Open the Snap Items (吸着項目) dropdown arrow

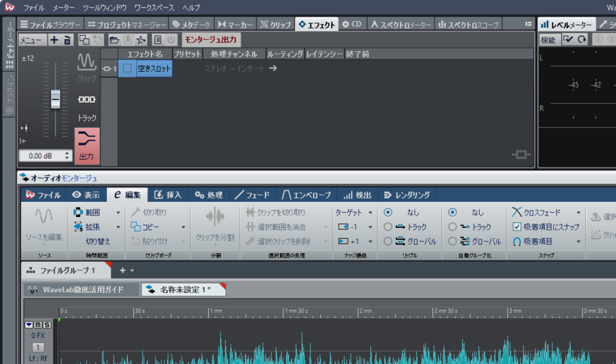[578, 242]
